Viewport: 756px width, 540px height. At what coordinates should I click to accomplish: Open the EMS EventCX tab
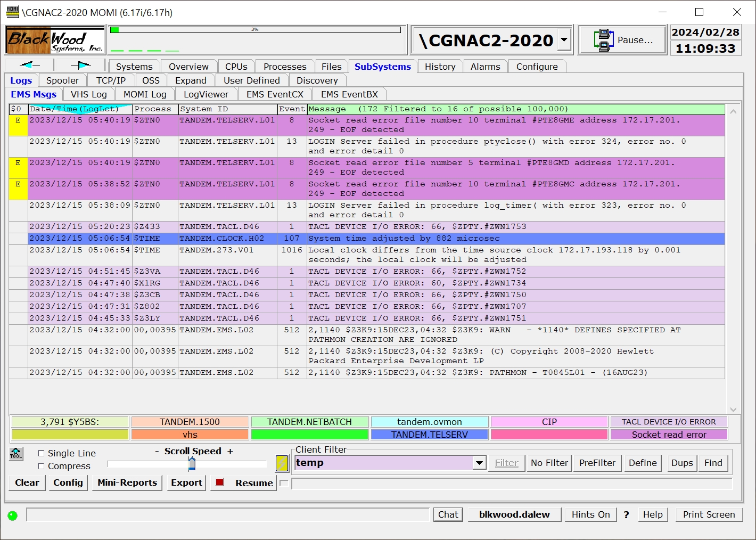click(275, 94)
